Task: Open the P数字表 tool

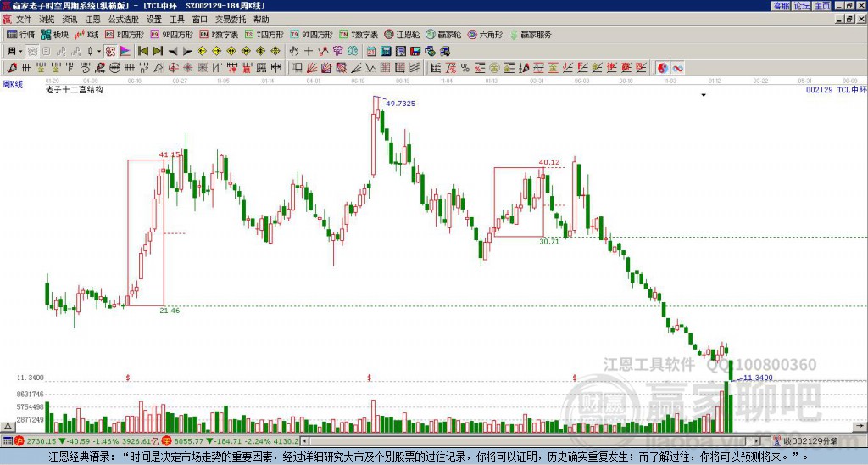Action: [x=220, y=34]
